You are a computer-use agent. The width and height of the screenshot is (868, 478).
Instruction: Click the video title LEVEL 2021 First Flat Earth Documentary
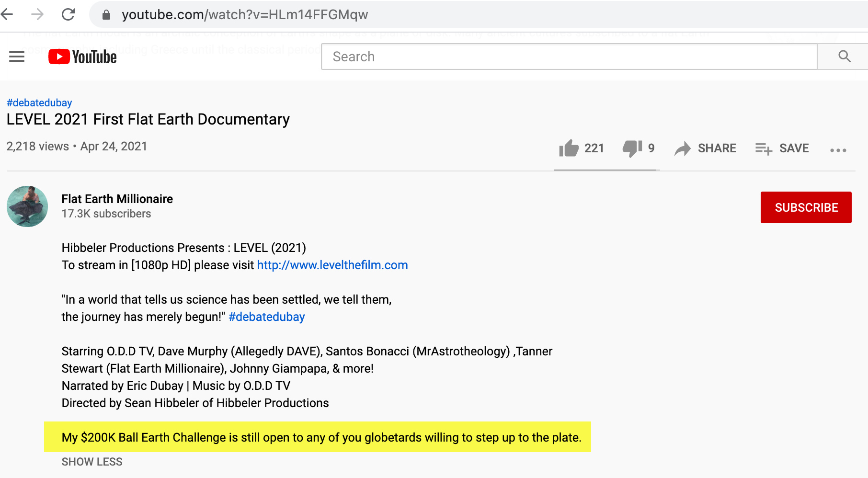pyautogui.click(x=148, y=119)
